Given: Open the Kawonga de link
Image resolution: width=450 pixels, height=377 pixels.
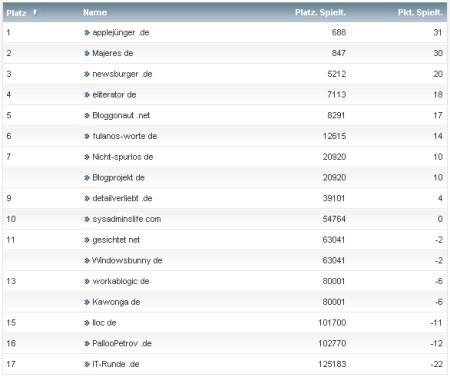Looking at the screenshot, I should tap(116, 302).
